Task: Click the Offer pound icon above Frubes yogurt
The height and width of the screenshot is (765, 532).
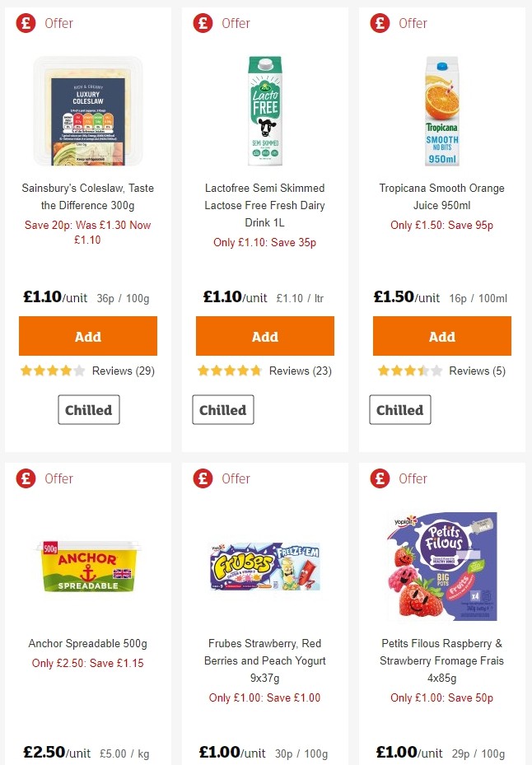Action: click(202, 478)
